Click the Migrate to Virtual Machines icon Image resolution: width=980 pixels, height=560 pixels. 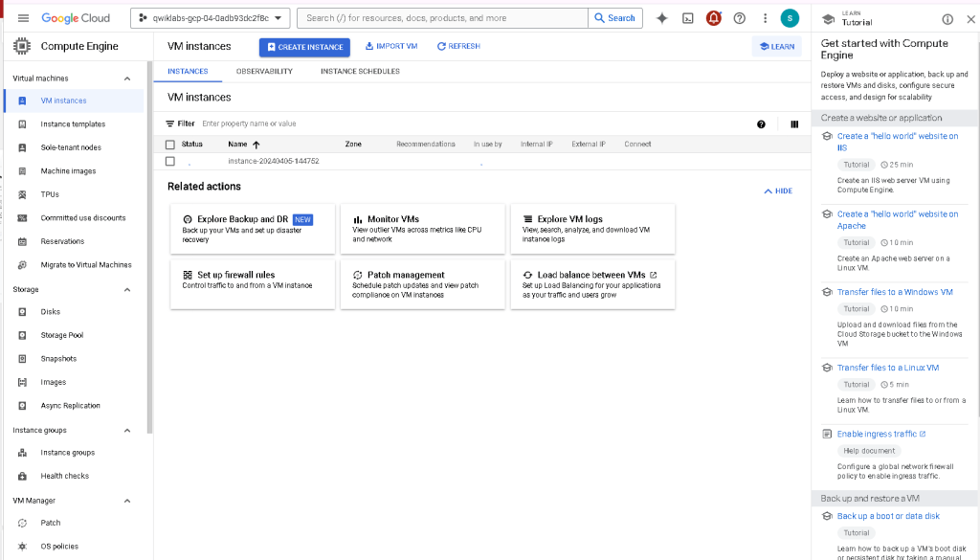23,265
